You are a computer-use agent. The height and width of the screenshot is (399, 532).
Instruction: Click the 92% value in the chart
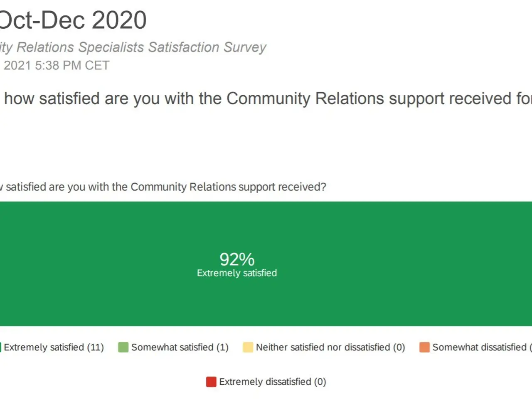[237, 259]
